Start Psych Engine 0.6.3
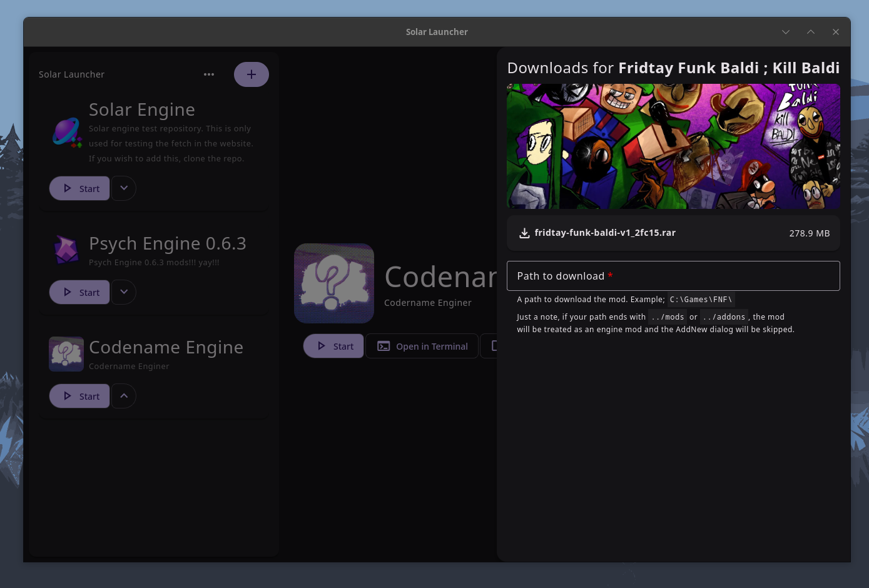This screenshot has width=869, height=588. tap(79, 292)
